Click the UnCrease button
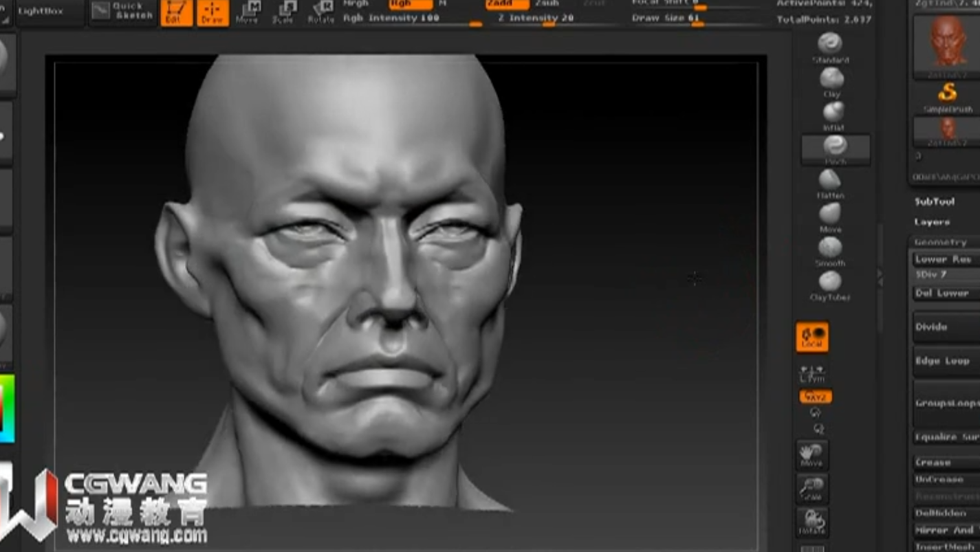 946,479
